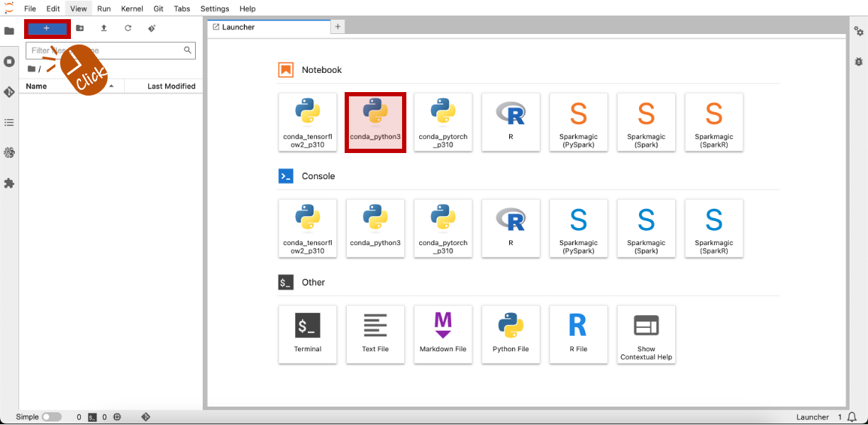Screen dimensions: 868x425
Task: Sort files by Name column header
Action: pyautogui.click(x=71, y=86)
